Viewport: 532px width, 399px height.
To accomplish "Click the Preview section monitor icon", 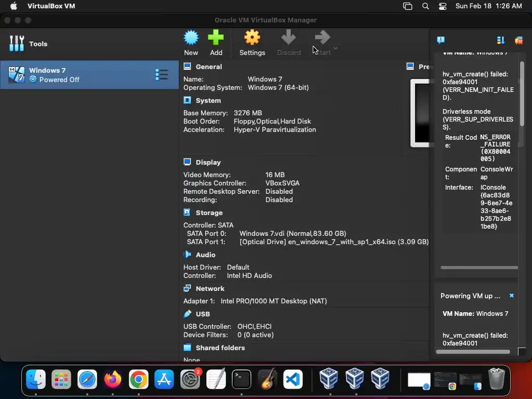I will (x=410, y=66).
